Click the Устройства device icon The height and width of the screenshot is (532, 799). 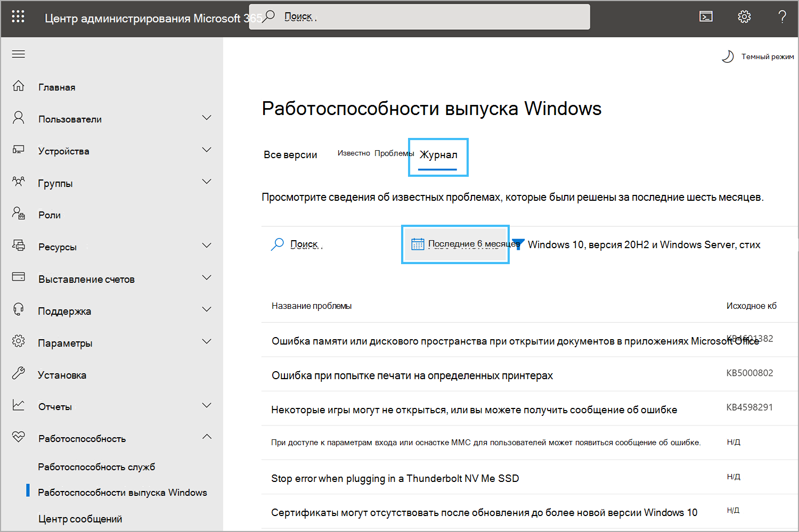[19, 150]
